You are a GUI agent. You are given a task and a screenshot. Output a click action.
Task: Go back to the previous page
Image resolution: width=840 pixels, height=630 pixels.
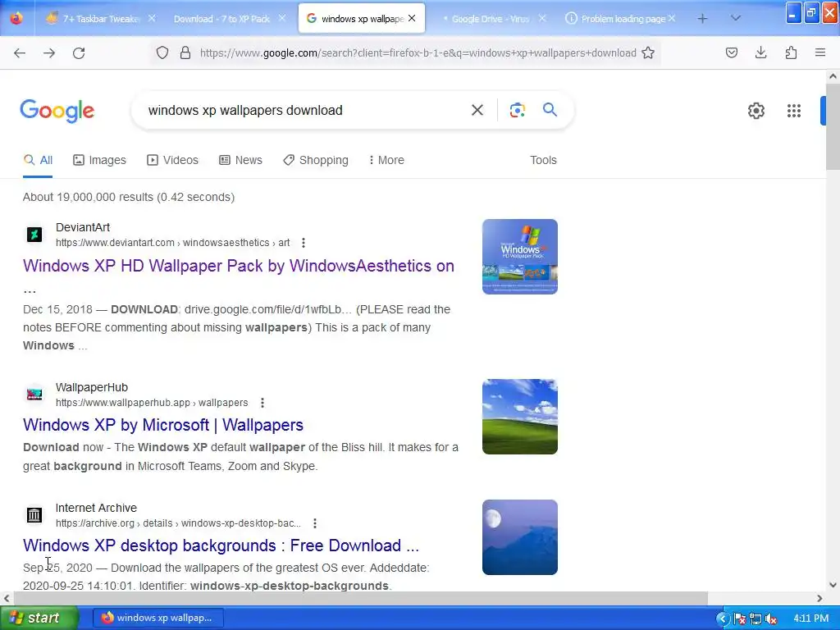(x=20, y=52)
